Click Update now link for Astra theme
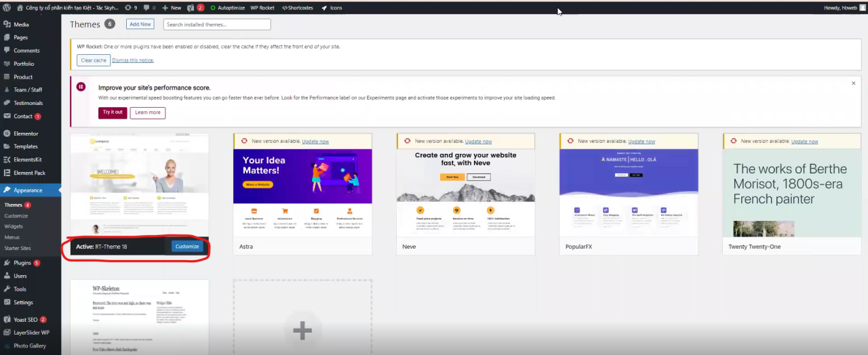Image resolution: width=868 pixels, height=355 pixels. point(315,142)
